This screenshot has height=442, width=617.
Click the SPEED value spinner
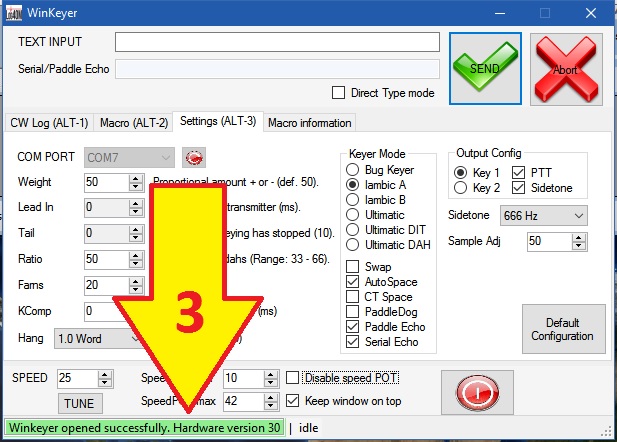[x=85, y=378]
